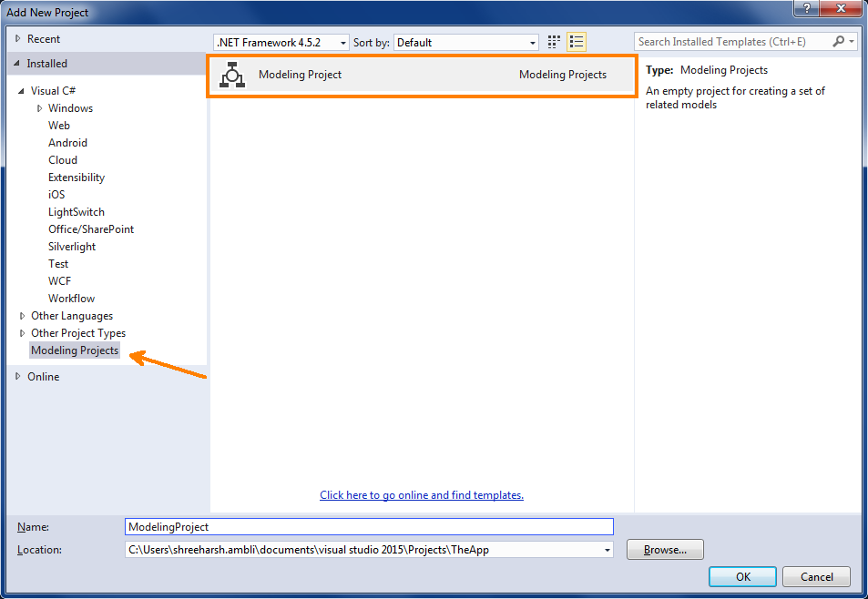The height and width of the screenshot is (599, 868).
Task: Click the Cancel button
Action: 816,577
